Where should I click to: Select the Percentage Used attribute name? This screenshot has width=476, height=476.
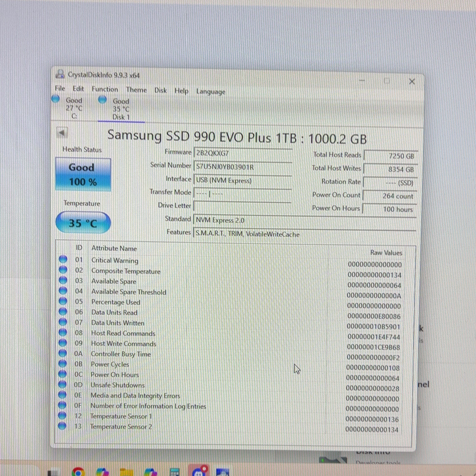tap(115, 302)
